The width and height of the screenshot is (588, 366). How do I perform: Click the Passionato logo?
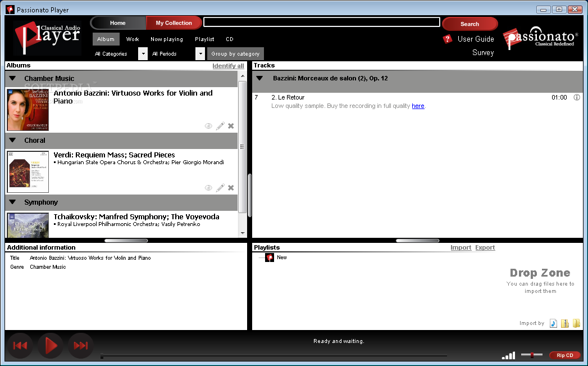[540, 38]
